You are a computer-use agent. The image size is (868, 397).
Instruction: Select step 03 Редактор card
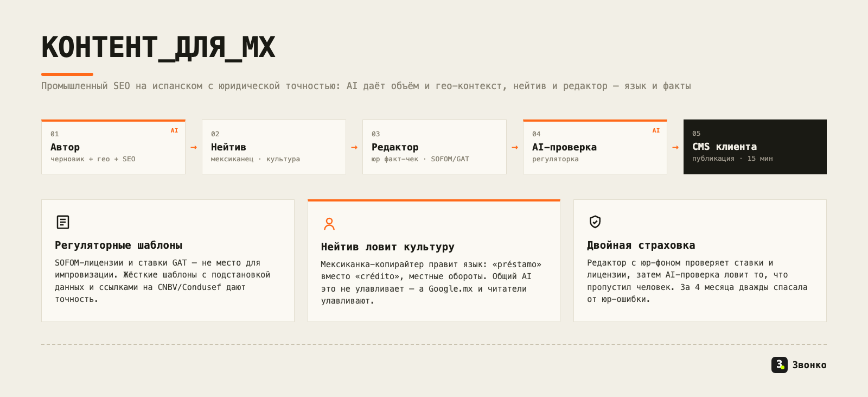click(x=435, y=147)
